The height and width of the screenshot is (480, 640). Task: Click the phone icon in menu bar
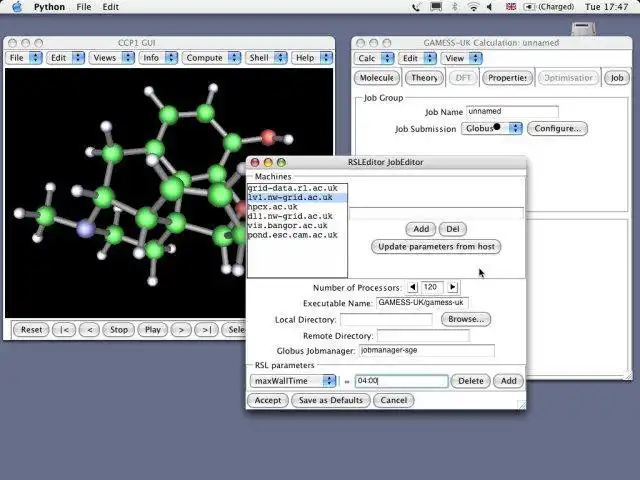[416, 7]
